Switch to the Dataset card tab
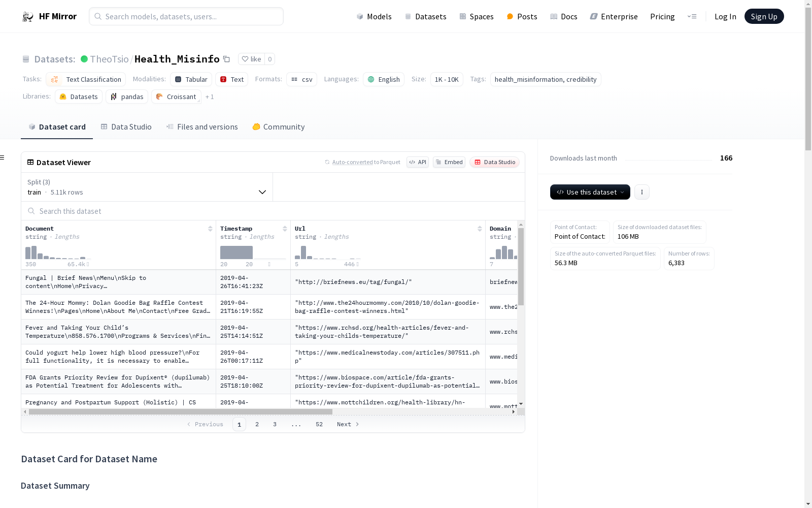Image resolution: width=812 pixels, height=508 pixels. [x=57, y=127]
